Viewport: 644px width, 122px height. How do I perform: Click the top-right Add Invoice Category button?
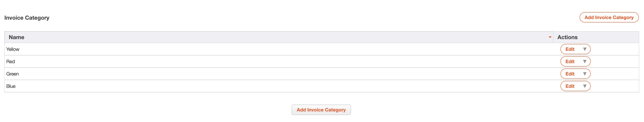[609, 17]
